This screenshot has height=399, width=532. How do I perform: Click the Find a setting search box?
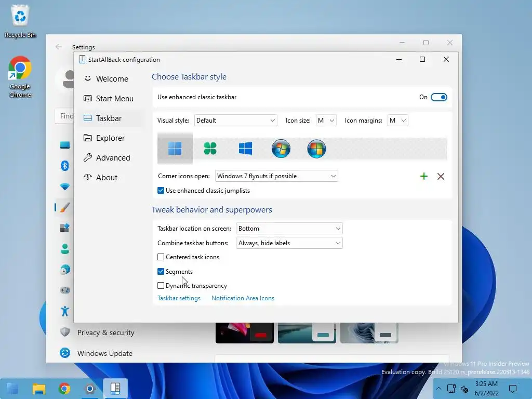pyautogui.click(x=64, y=116)
